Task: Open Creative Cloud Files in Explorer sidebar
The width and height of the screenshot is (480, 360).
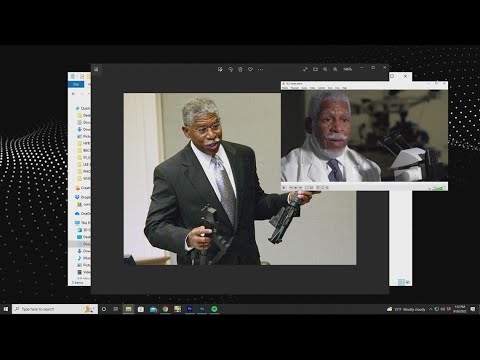Action: tap(83, 188)
